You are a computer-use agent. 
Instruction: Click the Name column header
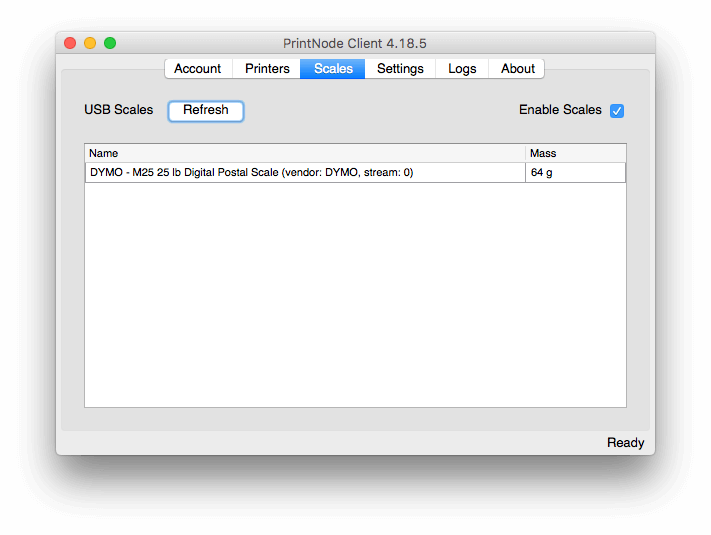[x=305, y=153]
